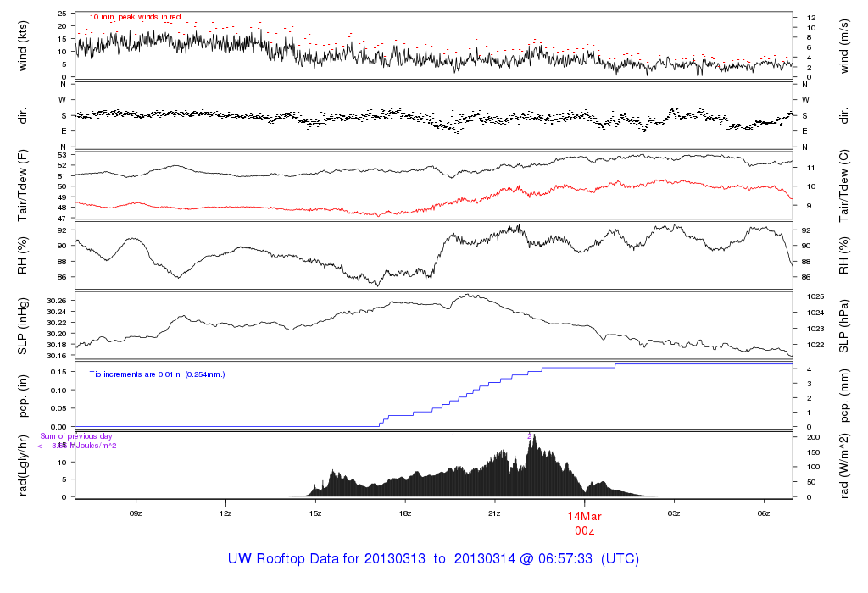Screen dimensions: 868x593
Task: Click the "SLP (hPa)" axis label
Action: coord(844,326)
